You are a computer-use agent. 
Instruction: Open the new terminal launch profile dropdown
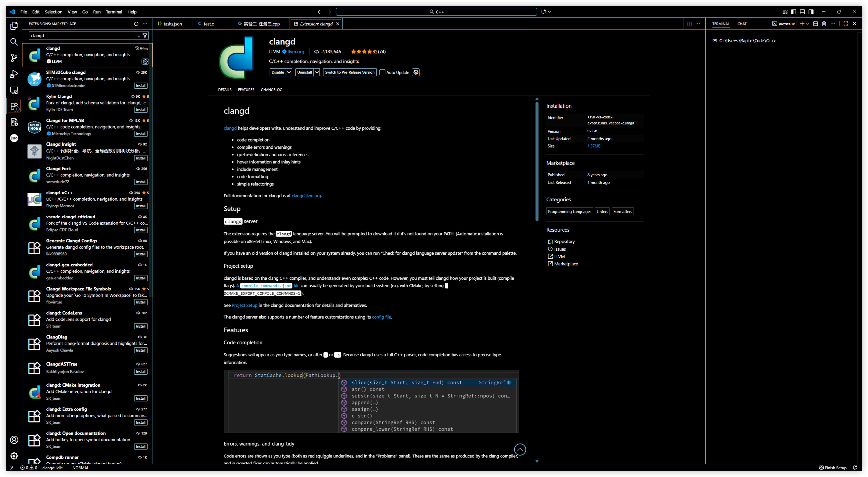(808, 24)
